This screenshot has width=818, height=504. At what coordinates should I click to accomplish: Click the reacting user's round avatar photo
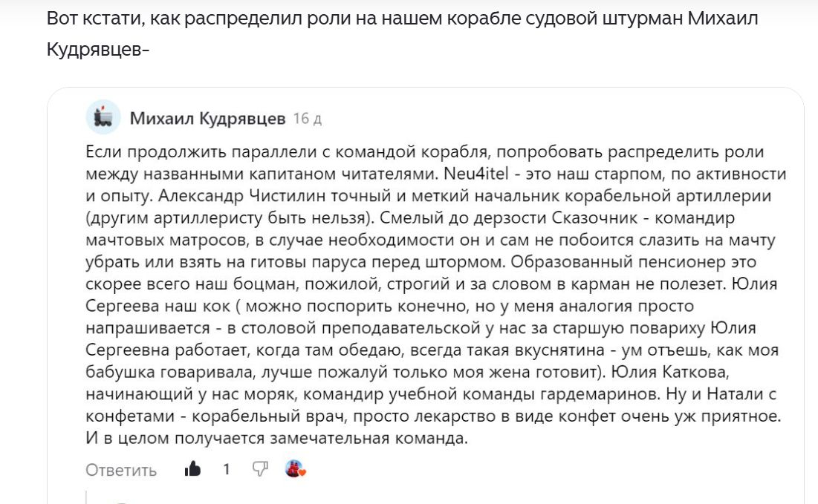(x=294, y=468)
